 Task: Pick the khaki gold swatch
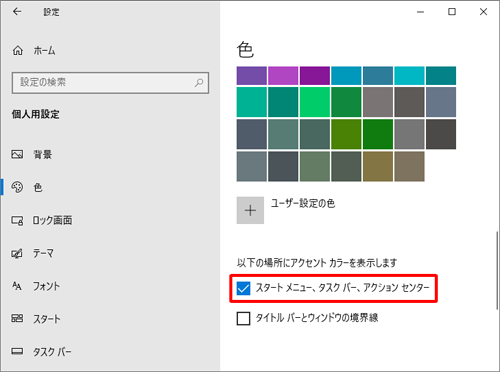[378, 166]
